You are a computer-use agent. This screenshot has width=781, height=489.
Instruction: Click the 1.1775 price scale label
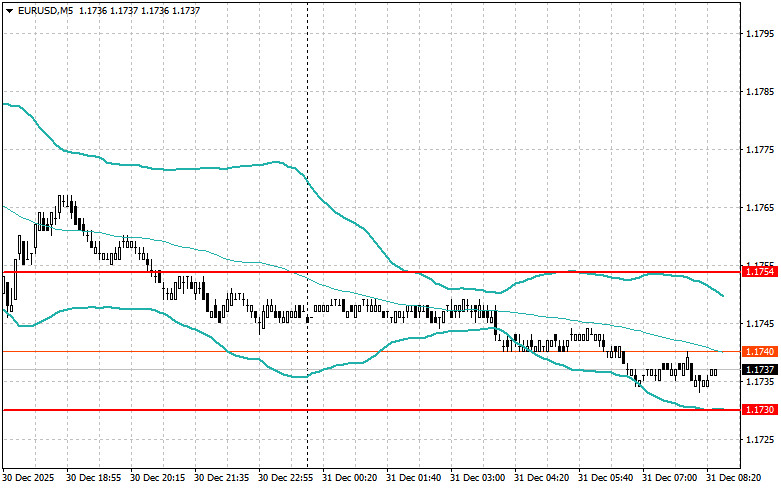760,150
